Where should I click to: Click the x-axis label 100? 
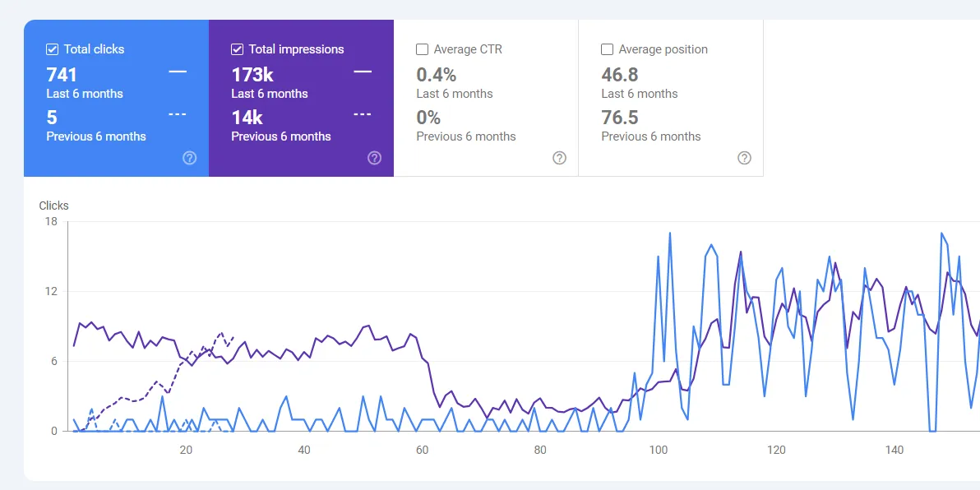(x=658, y=450)
